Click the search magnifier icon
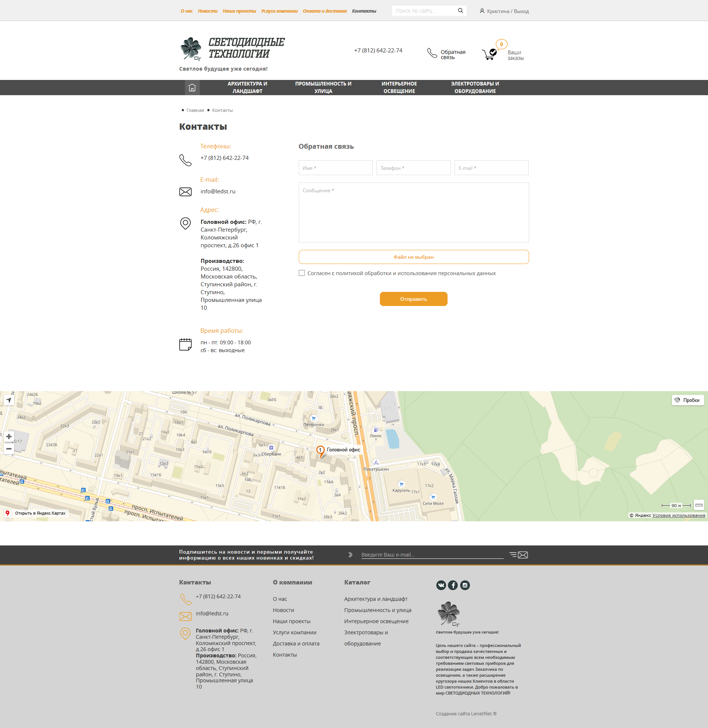The image size is (708, 728). [460, 11]
